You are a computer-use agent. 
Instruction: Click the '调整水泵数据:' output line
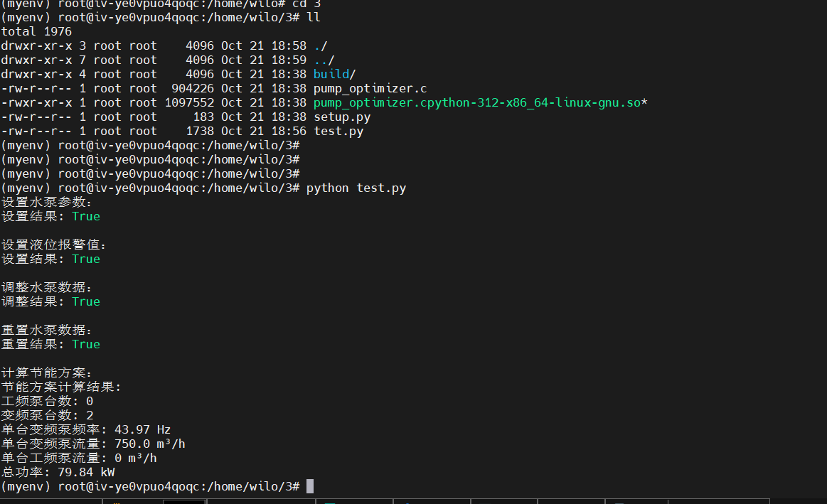46,288
